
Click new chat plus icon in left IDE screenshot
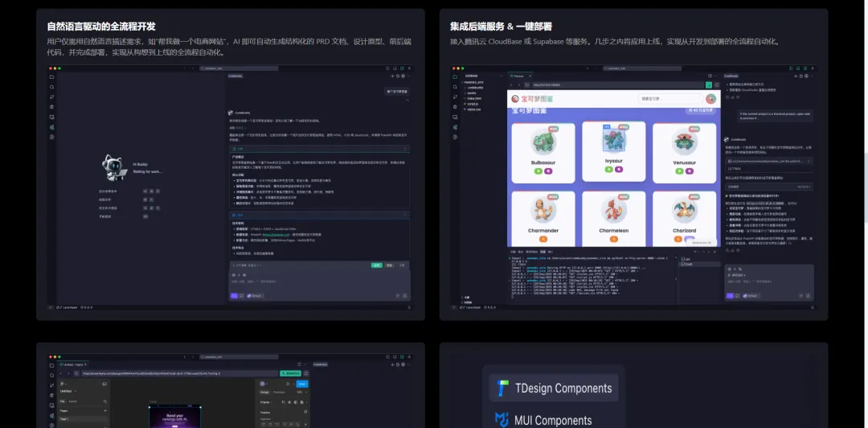click(392, 76)
